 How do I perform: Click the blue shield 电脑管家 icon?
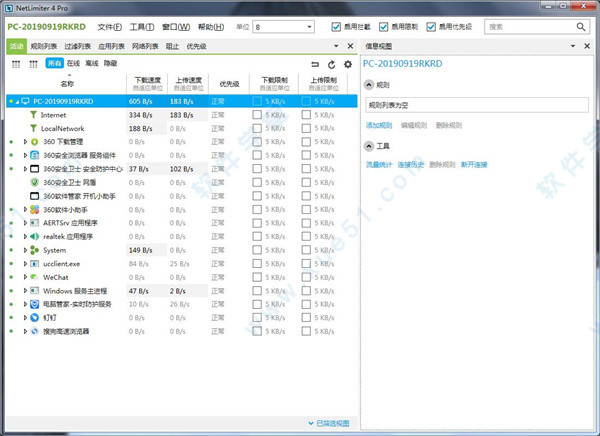34,304
